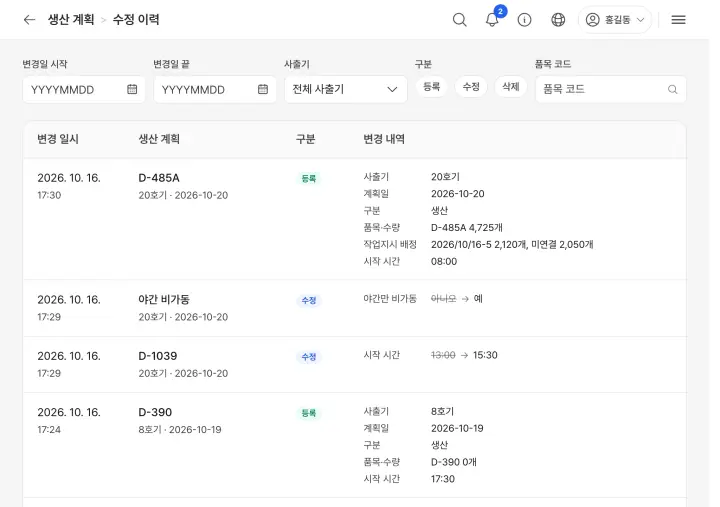Open notifications bell with badge 2
Viewport: 720px width, 507px height.
pyautogui.click(x=492, y=20)
